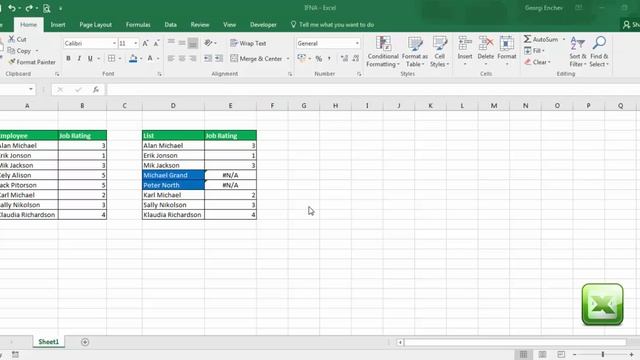Switch to the Data tab

click(171, 25)
